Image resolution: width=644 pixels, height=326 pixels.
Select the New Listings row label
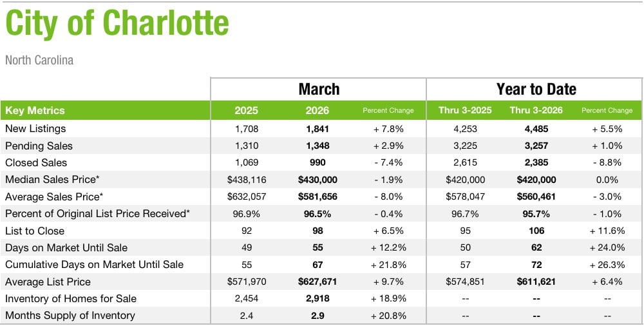click(35, 129)
